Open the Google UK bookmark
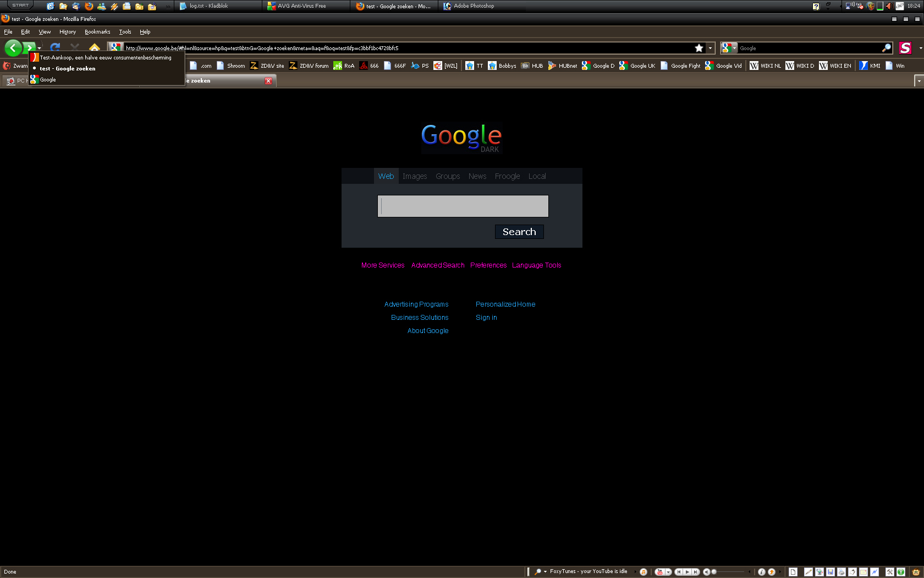 point(637,66)
